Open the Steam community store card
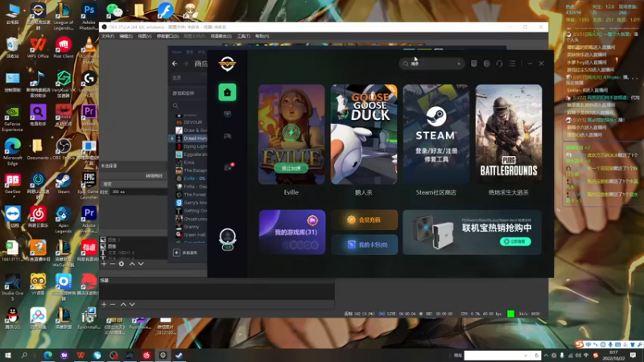 (436, 134)
